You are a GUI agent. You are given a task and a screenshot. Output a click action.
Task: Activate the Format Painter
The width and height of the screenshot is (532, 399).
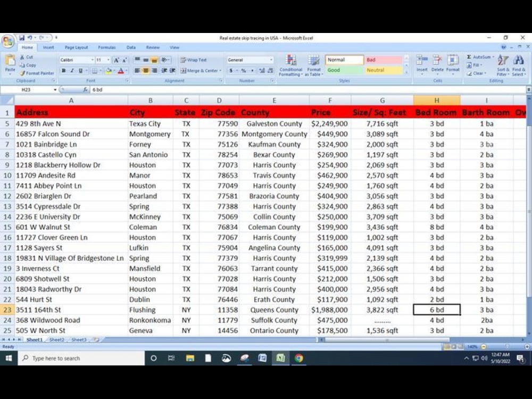[37, 73]
